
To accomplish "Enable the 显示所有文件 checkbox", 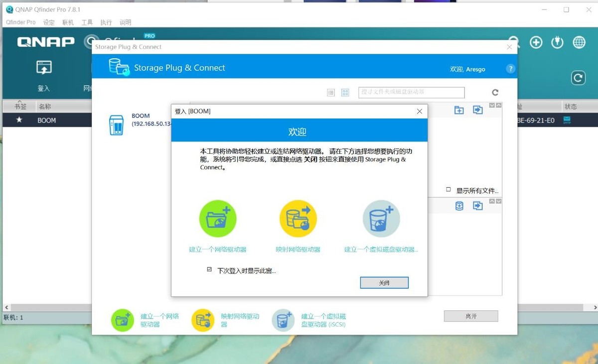I will (448, 190).
